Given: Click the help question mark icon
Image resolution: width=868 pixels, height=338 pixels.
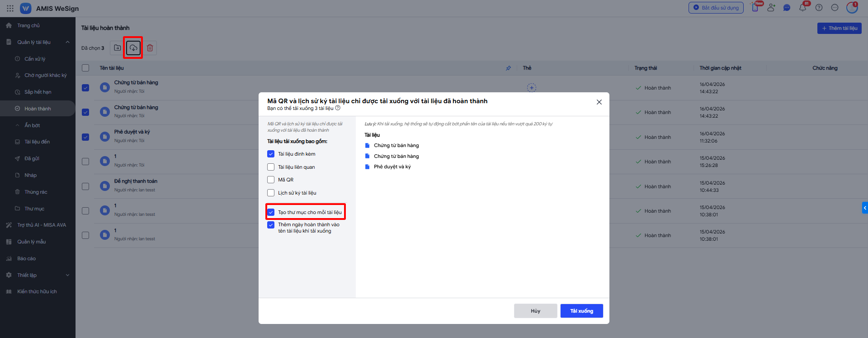Looking at the screenshot, I should tap(819, 8).
